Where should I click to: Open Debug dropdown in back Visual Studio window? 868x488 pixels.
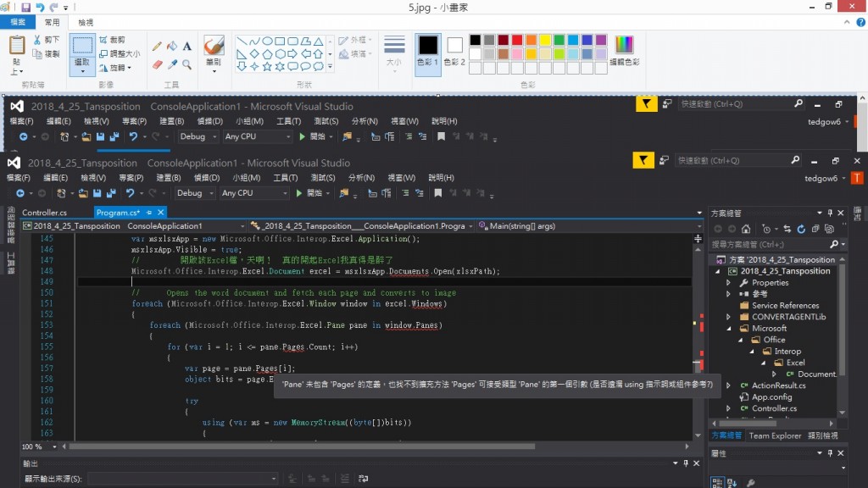[198, 136]
